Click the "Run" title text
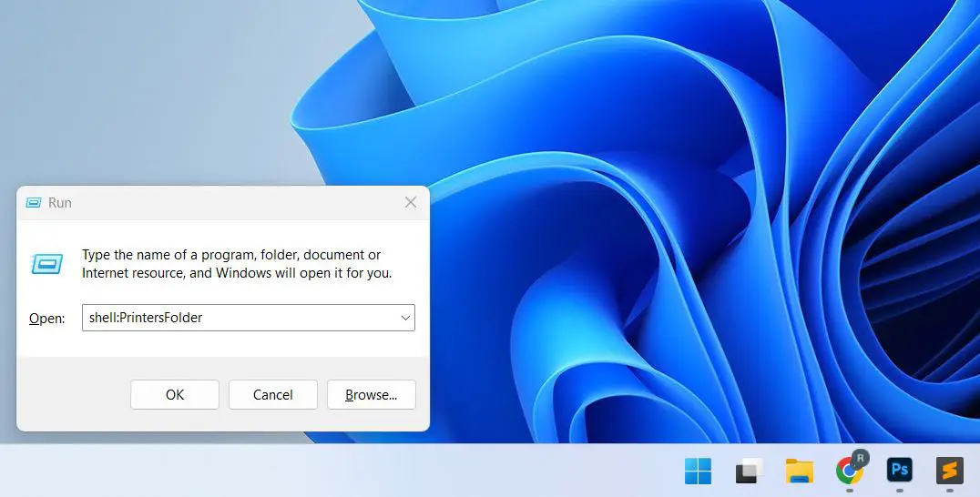This screenshot has width=980, height=497. (60, 202)
